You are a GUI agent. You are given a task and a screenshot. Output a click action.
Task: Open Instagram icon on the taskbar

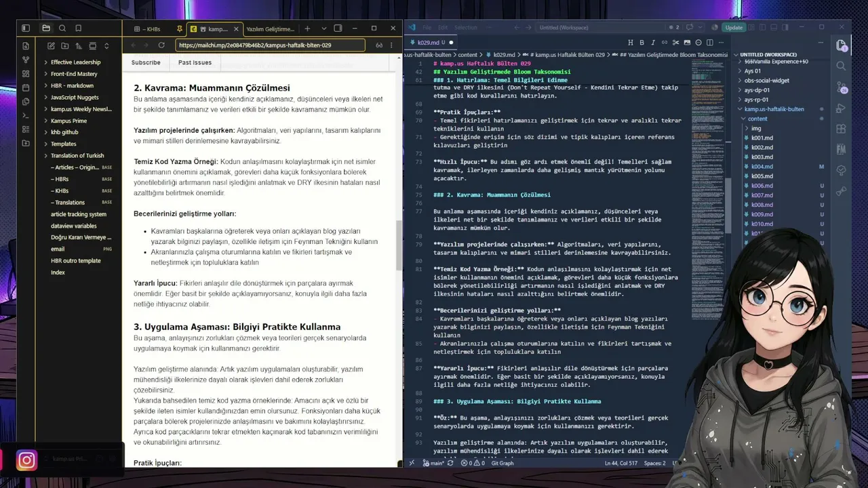pos(26,460)
